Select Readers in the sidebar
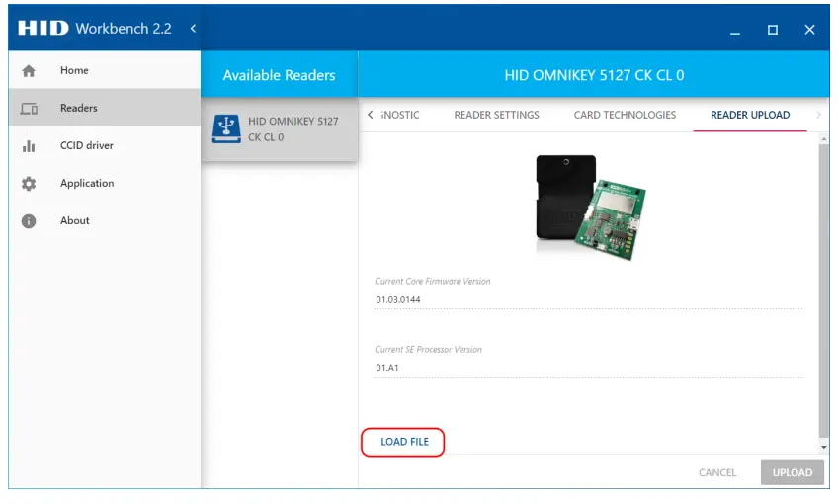Viewport: 838px width, 504px height. tap(104, 108)
